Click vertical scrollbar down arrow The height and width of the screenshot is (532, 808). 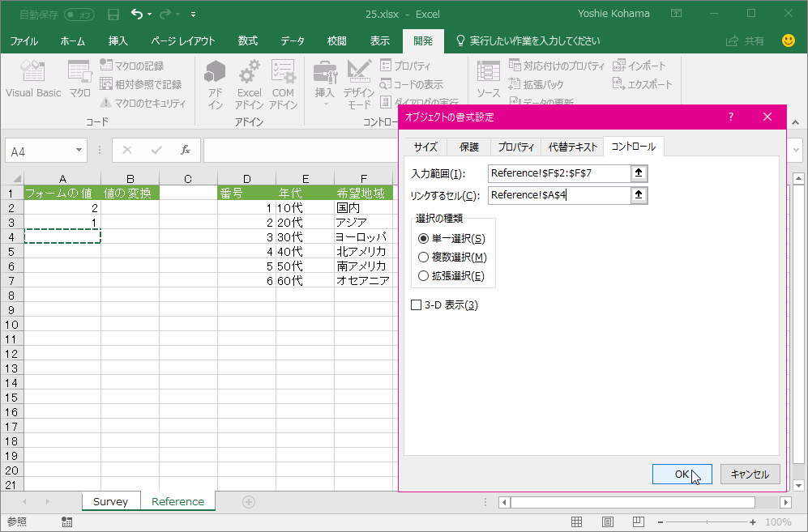click(799, 484)
